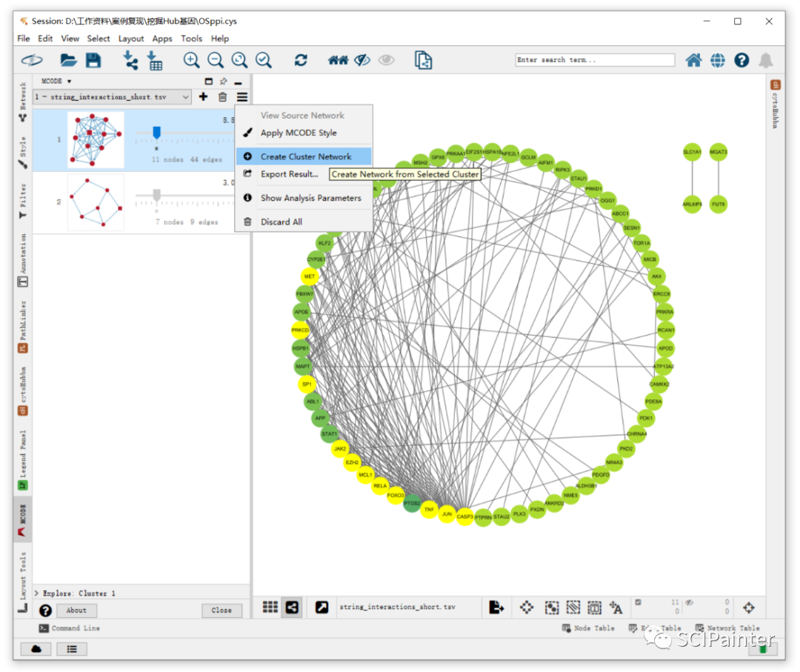Delete MCODE result with trash icon
Viewport: 800px width, 672px height.
pos(222,97)
